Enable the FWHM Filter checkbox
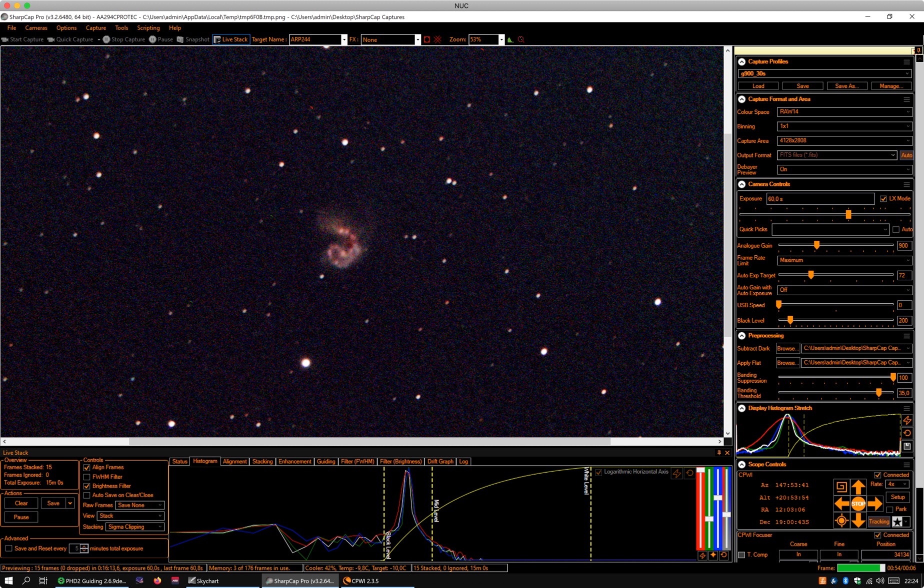Viewport: 924px width, 588px height. [87, 477]
